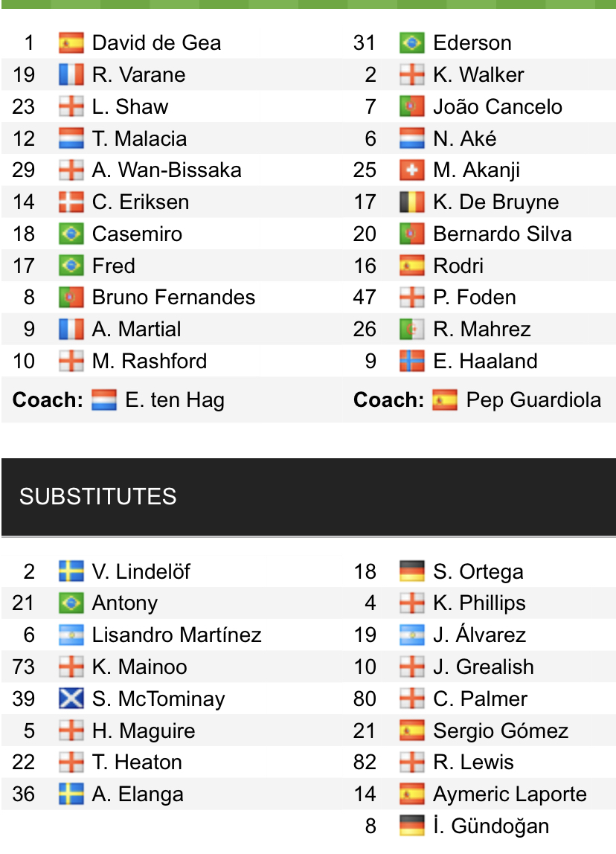Click the Netherlands flag beside coach E. ten Hag

pyautogui.click(x=104, y=400)
